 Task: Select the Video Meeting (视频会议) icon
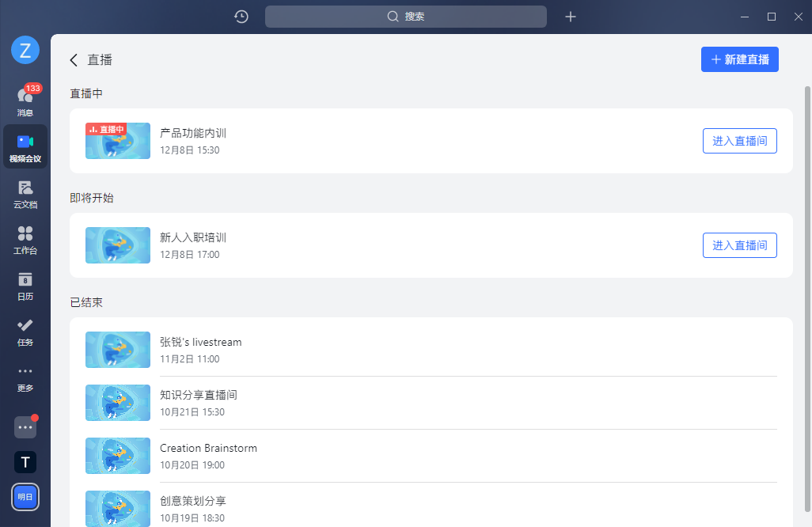25,147
